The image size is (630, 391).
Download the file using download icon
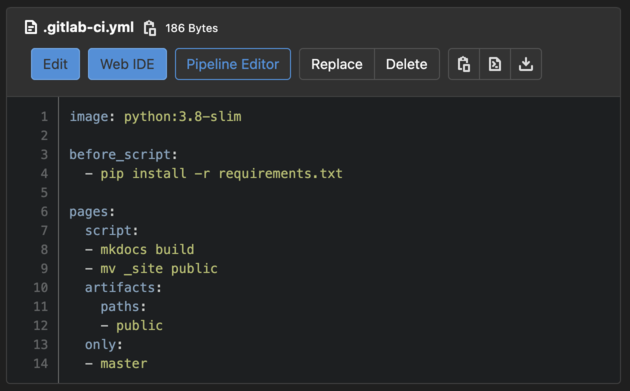tap(526, 64)
